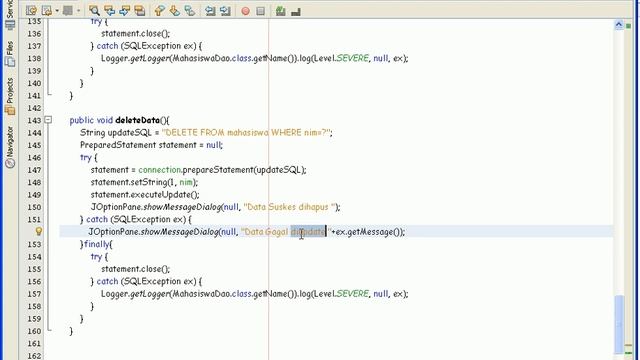Click Level.SEVERE on line 138

pyautogui.click(x=340, y=58)
